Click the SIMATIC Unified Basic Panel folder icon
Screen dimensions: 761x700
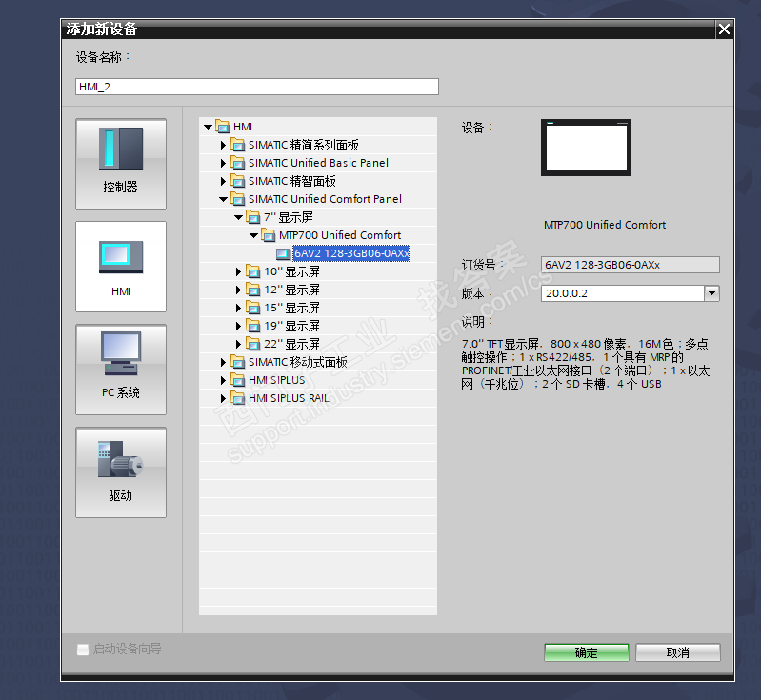[x=238, y=163]
